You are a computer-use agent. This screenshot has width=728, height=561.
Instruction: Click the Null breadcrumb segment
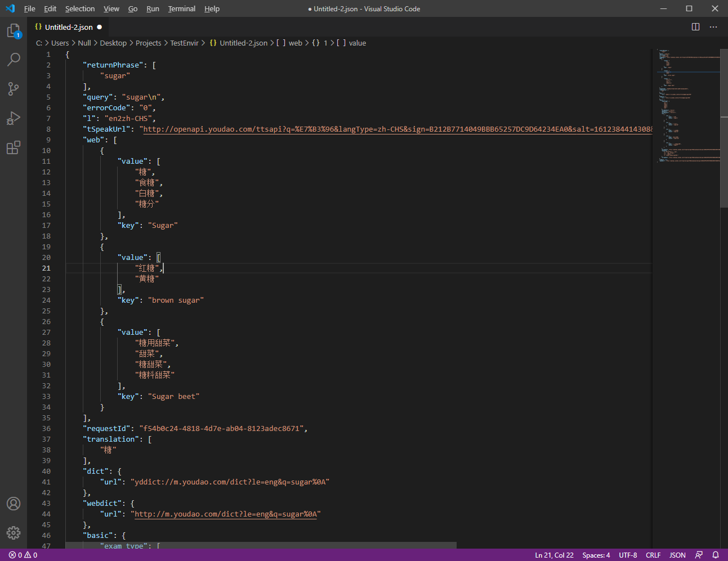pos(84,43)
